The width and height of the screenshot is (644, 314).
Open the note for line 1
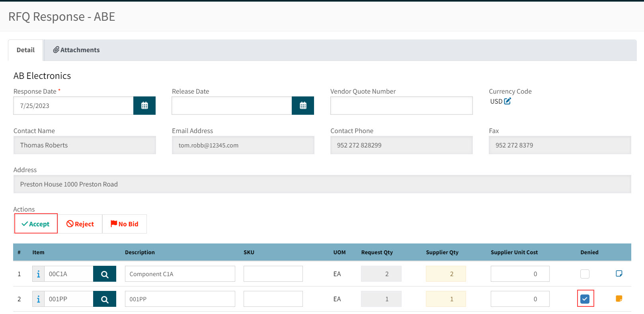619,273
